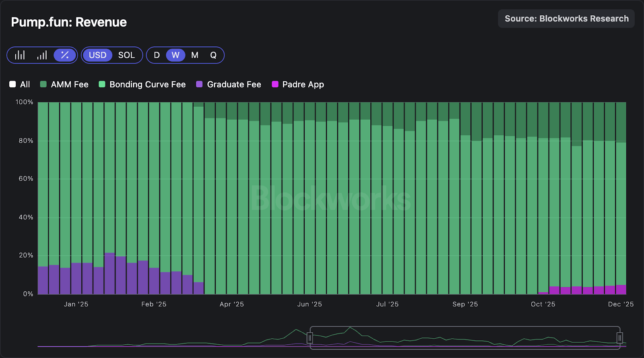Image resolution: width=644 pixels, height=358 pixels.
Task: Switch the currency to USD
Action: [97, 55]
